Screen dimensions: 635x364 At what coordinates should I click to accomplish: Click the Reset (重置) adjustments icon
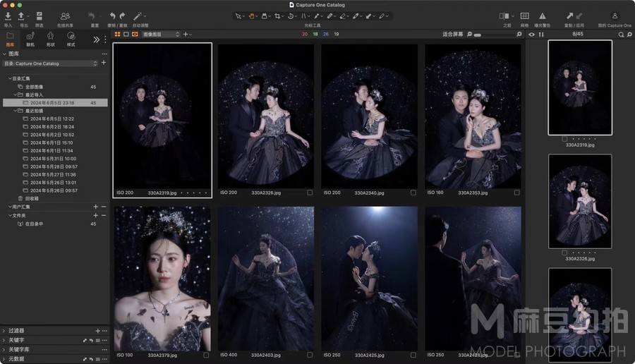tap(92, 16)
